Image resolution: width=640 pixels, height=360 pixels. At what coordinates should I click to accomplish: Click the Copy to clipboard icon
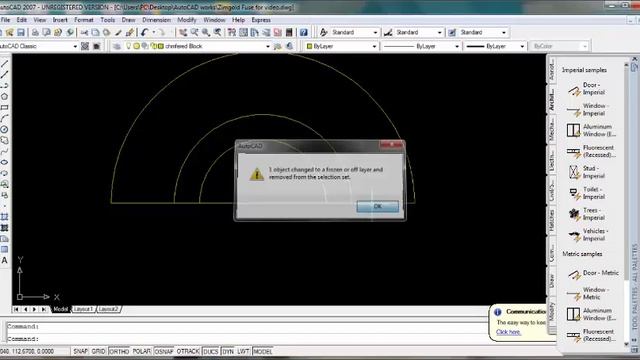96,32
